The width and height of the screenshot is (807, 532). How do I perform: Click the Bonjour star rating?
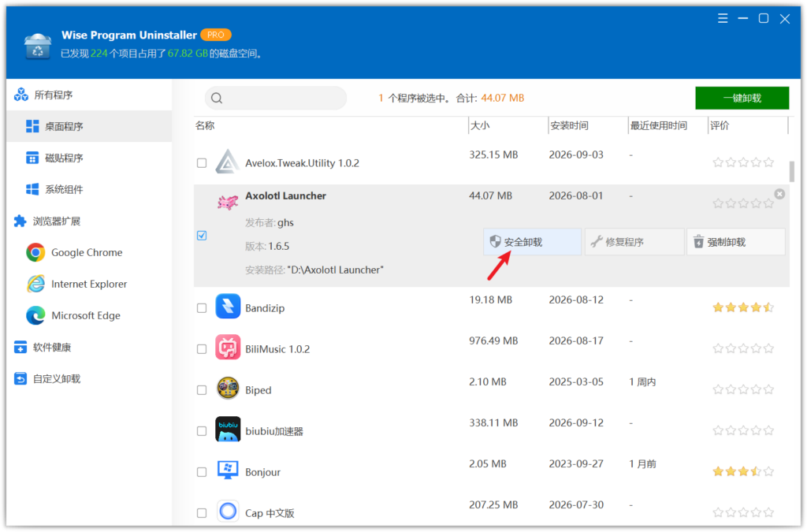point(743,471)
